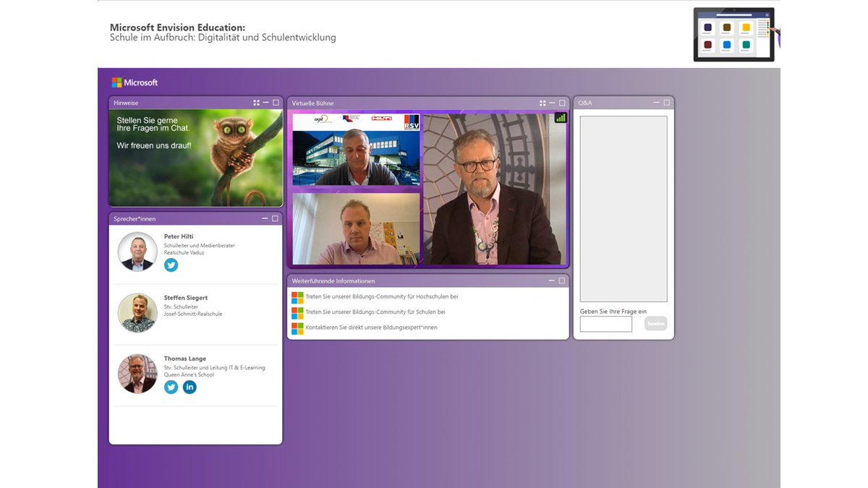868x488 pixels.
Task: Click the grid layout icon in Virtuelle Bühne panel
Action: (542, 103)
